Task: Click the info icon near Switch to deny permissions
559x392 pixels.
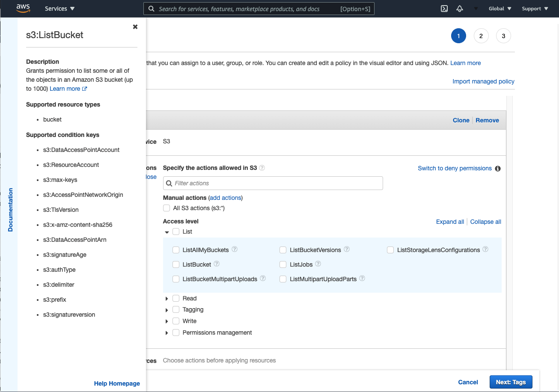Action: pyautogui.click(x=497, y=168)
